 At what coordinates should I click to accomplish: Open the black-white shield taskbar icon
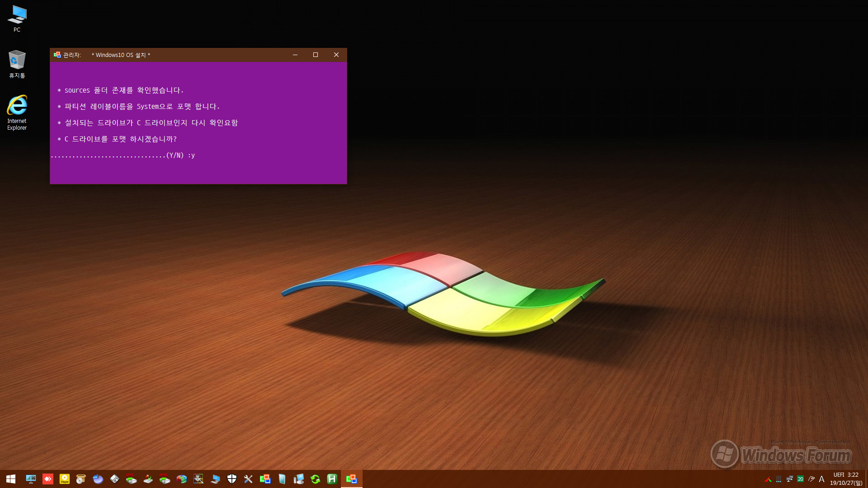232,479
